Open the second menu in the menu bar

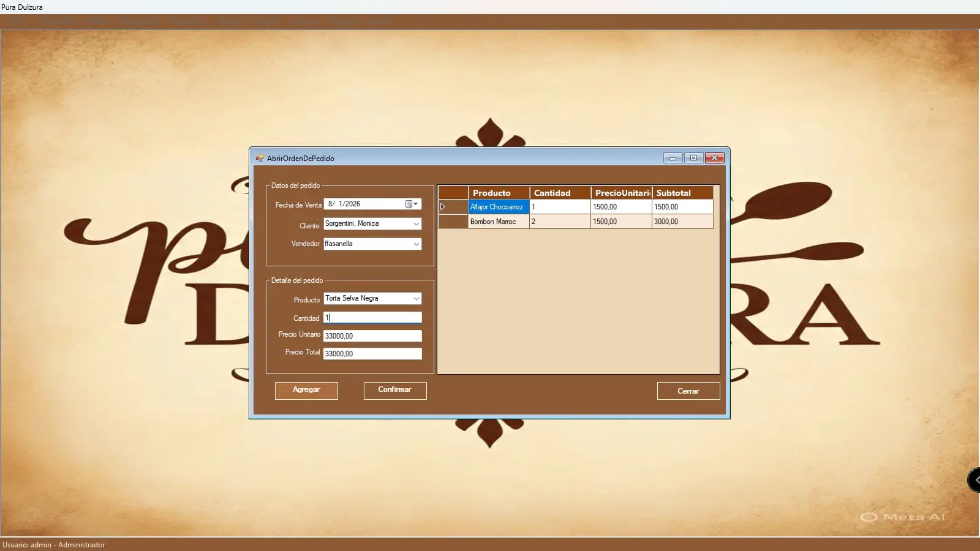(59, 21)
